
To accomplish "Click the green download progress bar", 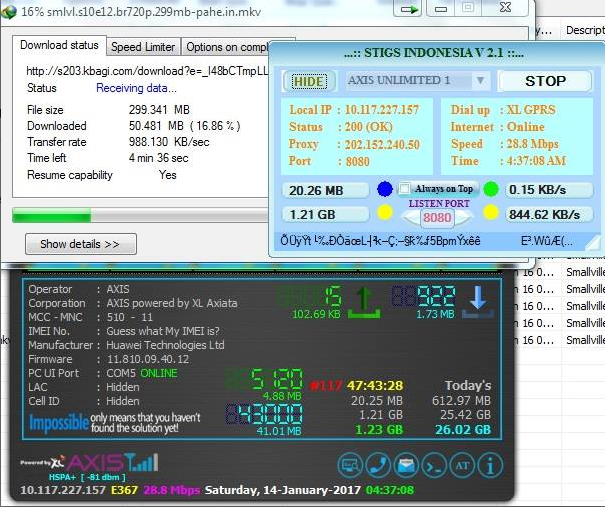I will (52, 215).
